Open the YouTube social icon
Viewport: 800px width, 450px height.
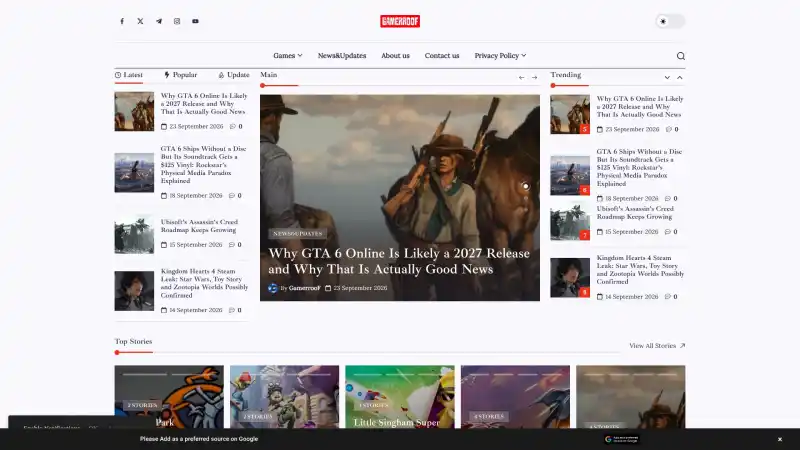[195, 21]
